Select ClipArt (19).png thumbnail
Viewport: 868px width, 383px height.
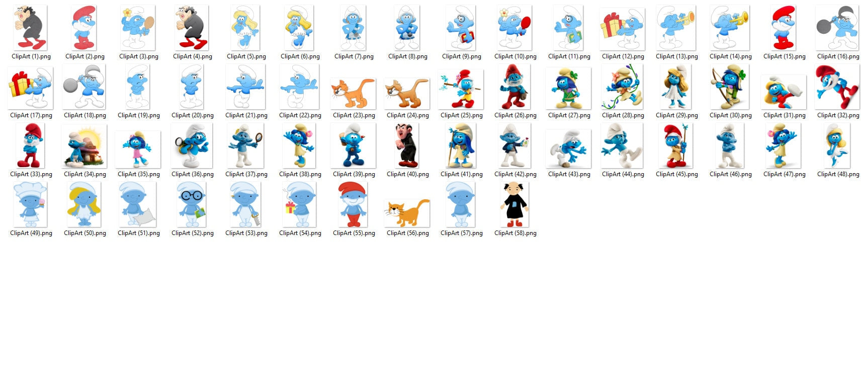point(138,87)
